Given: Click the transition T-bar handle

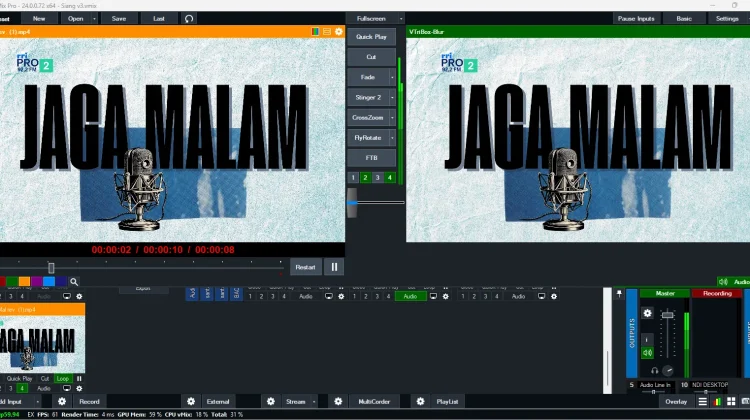Looking at the screenshot, I should (352, 203).
